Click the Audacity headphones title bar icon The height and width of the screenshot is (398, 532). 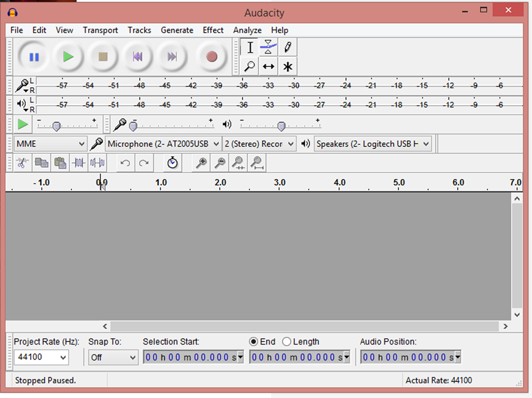(x=12, y=13)
